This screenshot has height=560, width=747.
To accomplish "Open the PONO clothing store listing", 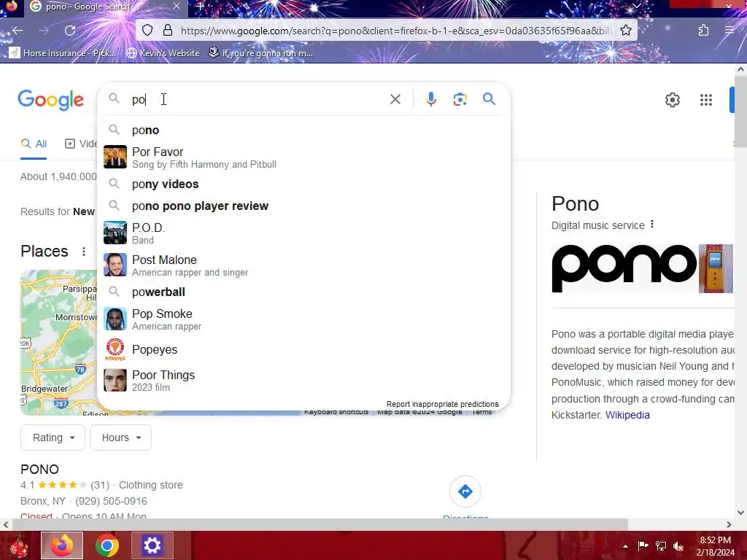I will [39, 469].
